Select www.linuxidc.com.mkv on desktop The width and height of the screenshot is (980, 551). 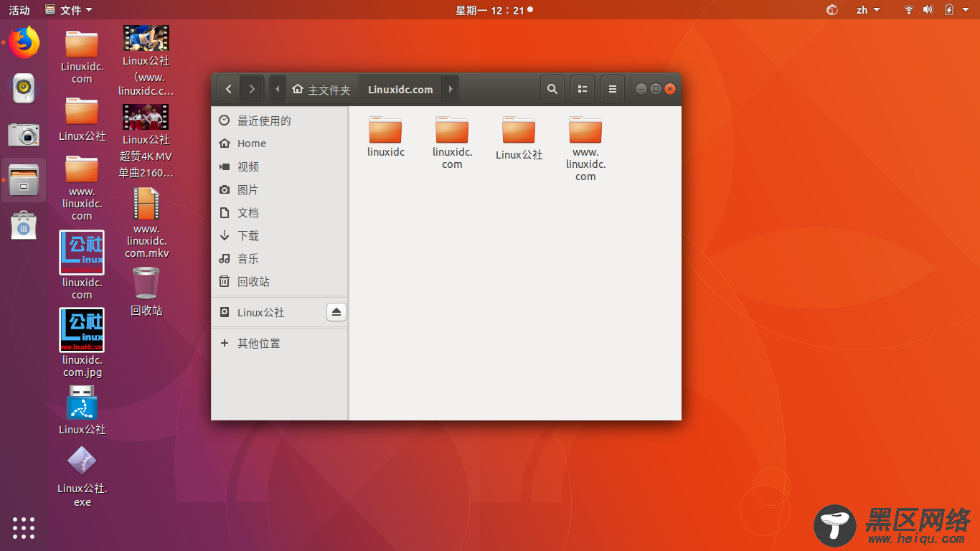pos(146,223)
